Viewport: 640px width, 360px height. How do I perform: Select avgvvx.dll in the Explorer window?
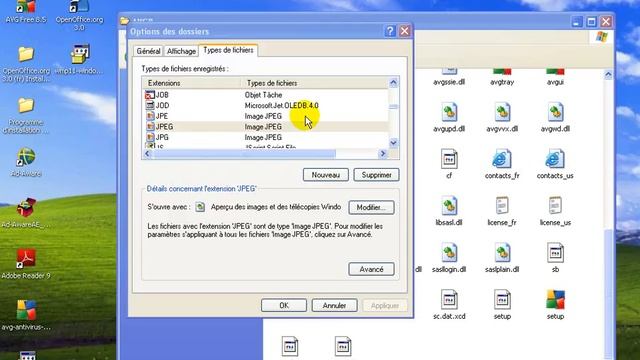pyautogui.click(x=502, y=118)
